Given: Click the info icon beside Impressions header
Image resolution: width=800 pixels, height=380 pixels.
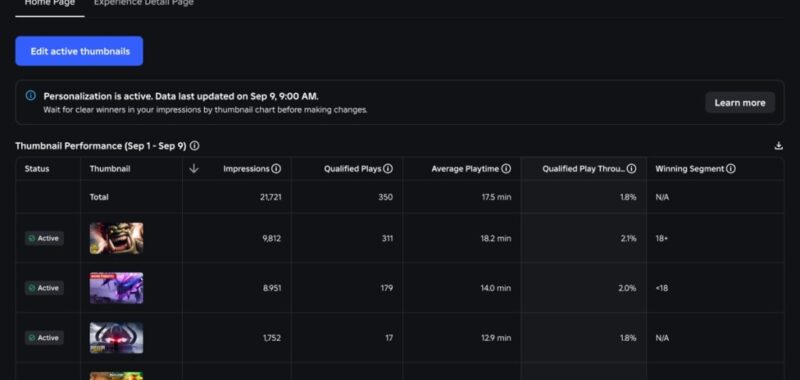Looking at the screenshot, I should 276,169.
